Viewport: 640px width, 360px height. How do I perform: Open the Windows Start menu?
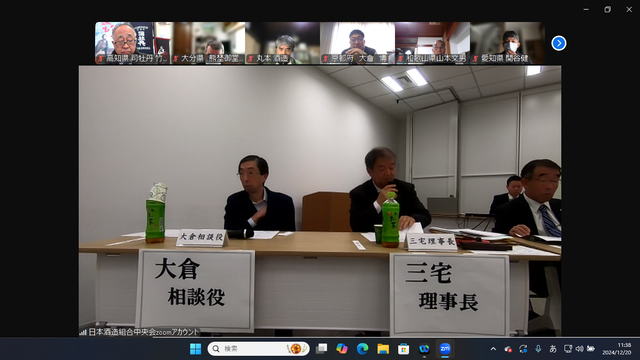[x=196, y=349]
